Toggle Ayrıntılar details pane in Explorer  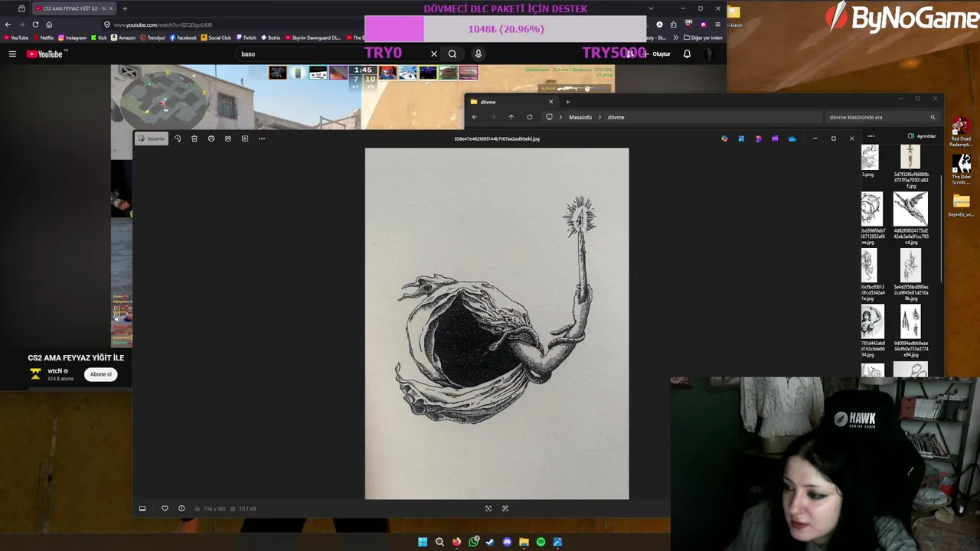pyautogui.click(x=922, y=136)
